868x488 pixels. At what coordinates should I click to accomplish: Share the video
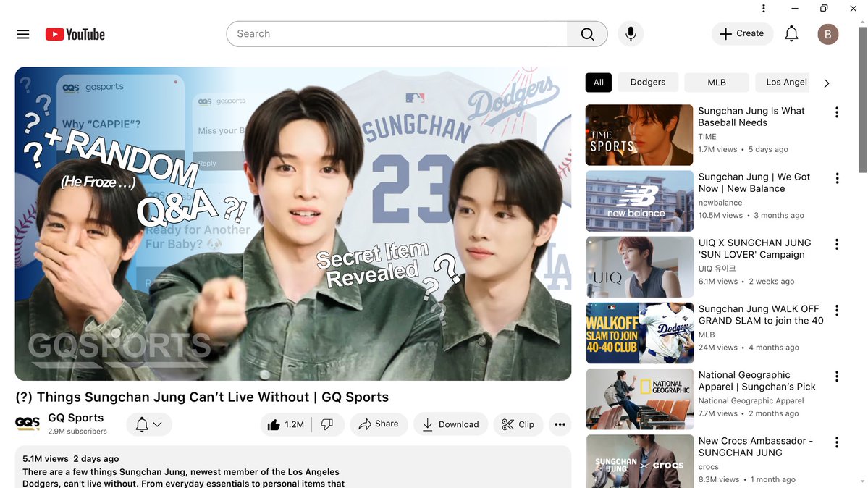pyautogui.click(x=379, y=424)
